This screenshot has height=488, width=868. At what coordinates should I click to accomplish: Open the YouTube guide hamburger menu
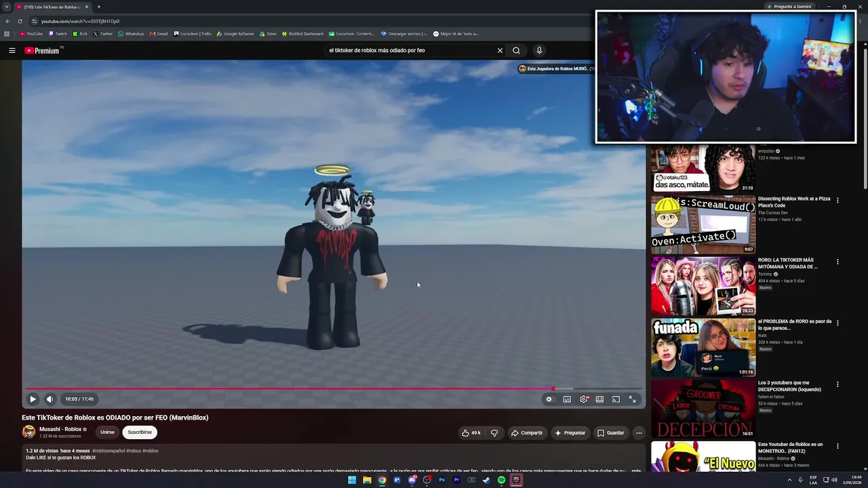click(x=12, y=50)
